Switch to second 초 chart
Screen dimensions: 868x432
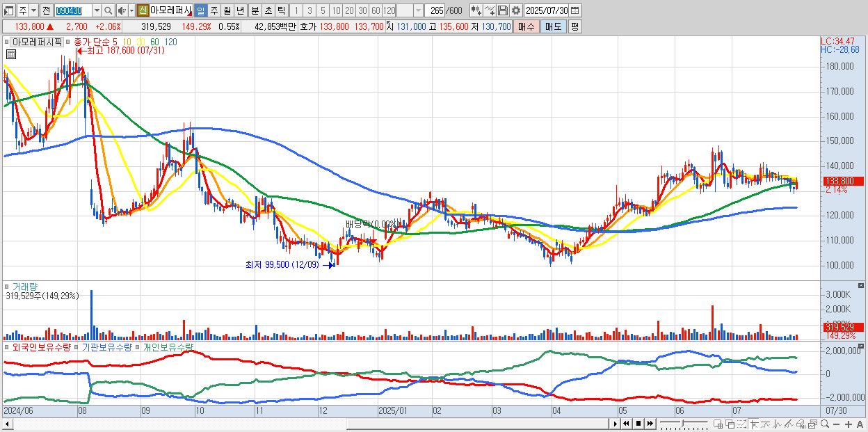268,10
